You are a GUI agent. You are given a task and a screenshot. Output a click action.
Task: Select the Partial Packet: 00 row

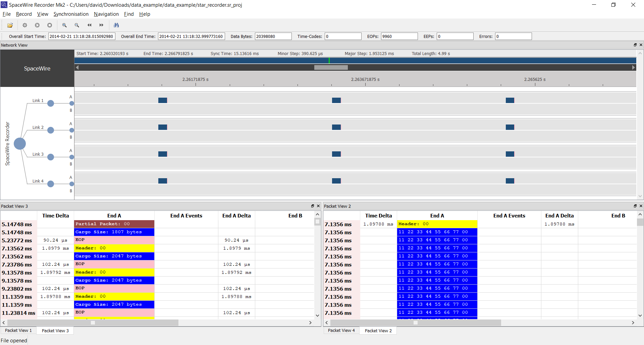pyautogui.click(x=114, y=224)
